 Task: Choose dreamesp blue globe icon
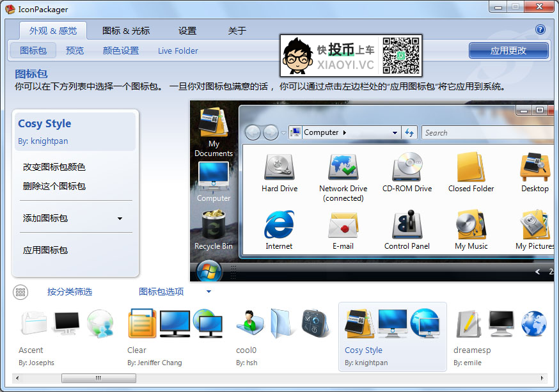533,324
